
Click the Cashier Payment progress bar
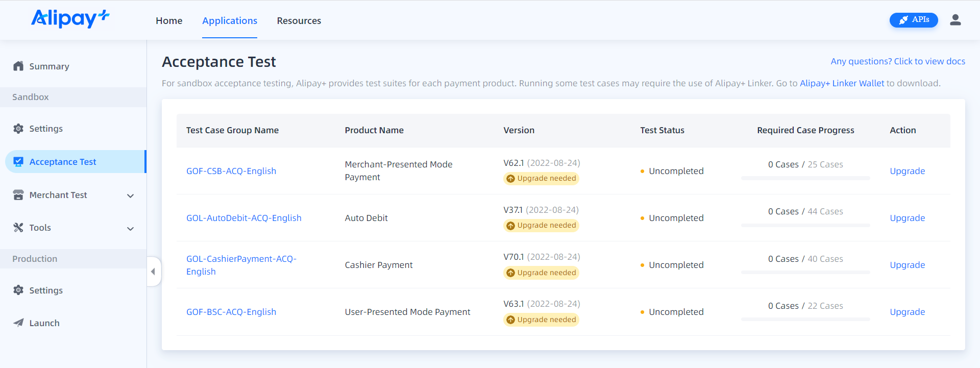coord(805,273)
